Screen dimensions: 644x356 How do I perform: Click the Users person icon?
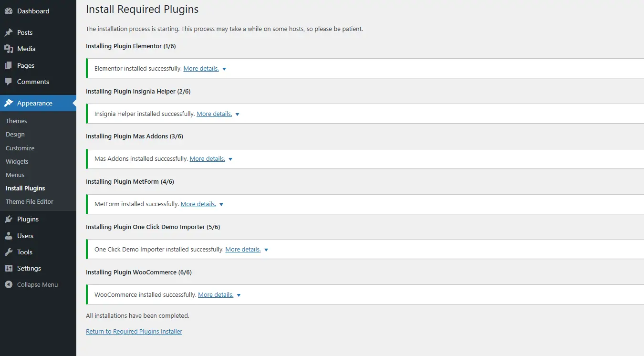[9, 236]
